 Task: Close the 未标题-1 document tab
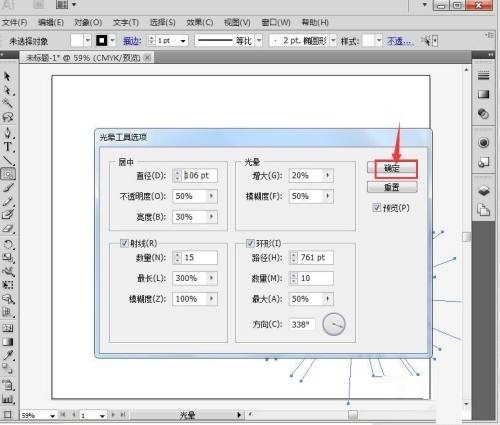[147, 58]
